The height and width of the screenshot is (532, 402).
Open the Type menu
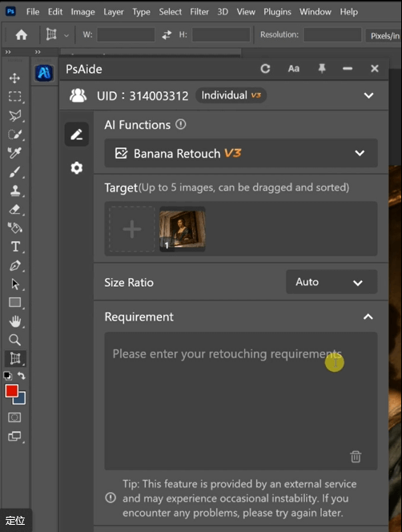coord(141,12)
